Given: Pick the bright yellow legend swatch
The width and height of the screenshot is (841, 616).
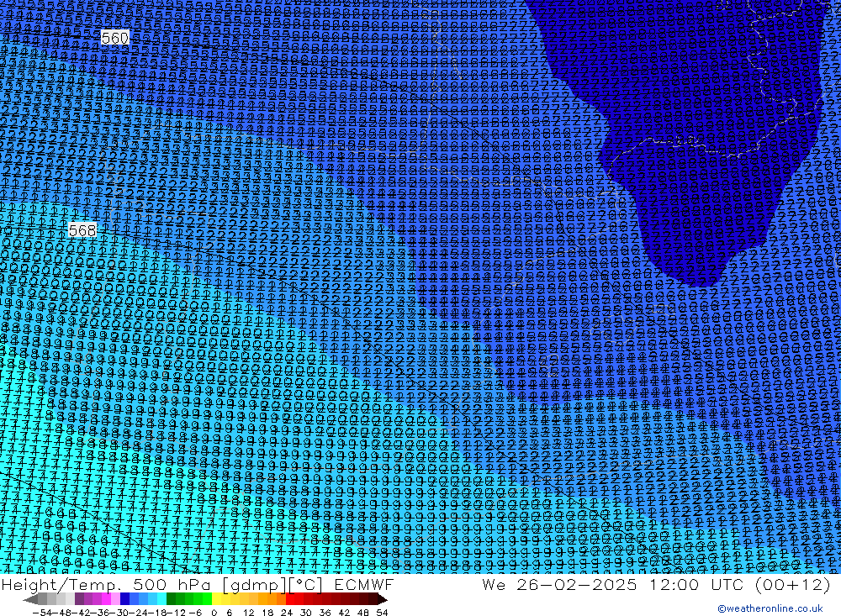Looking at the screenshot, I should tap(216, 599).
